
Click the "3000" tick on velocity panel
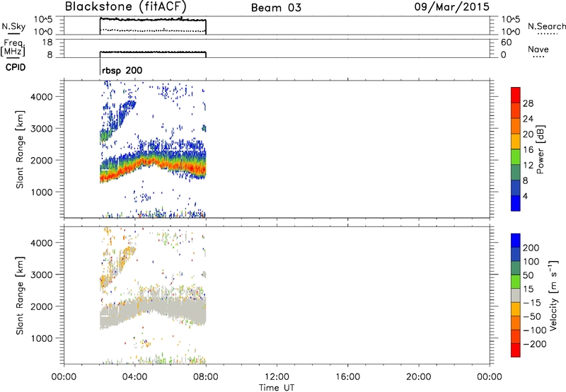click(42, 275)
